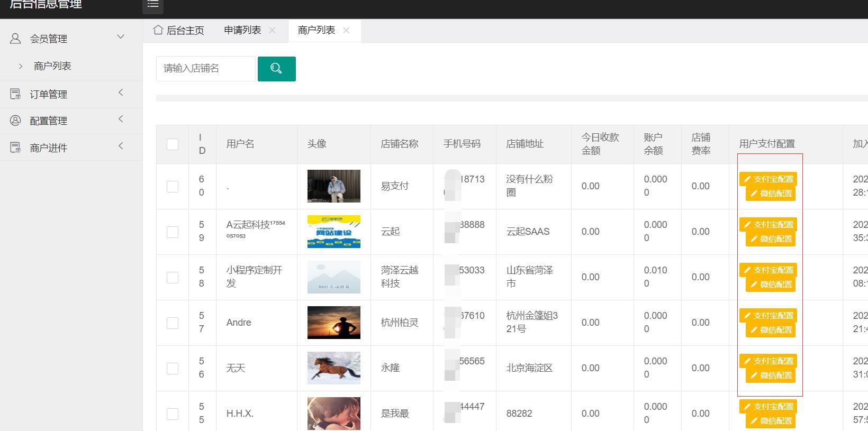Image resolution: width=868 pixels, height=431 pixels.
Task: Open sunset avatar of Andre row
Action: pos(334,323)
